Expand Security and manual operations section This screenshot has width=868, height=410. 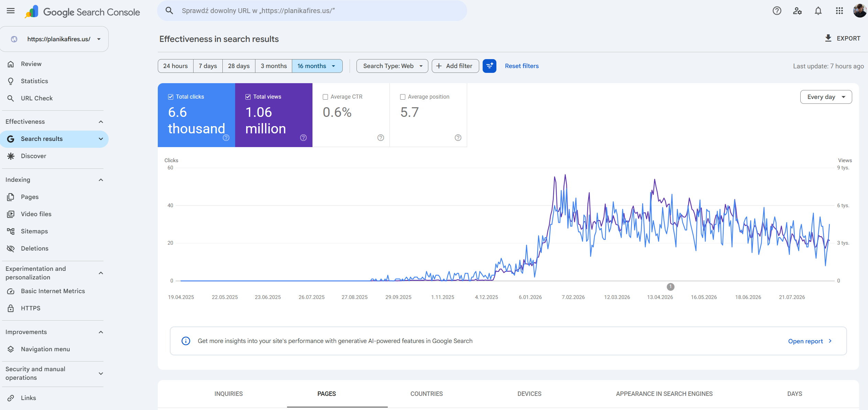101,373
